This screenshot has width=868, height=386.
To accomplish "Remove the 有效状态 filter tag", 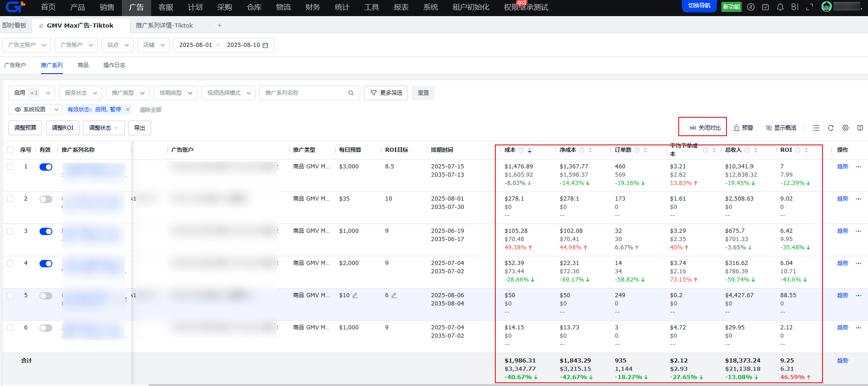I will (128, 109).
